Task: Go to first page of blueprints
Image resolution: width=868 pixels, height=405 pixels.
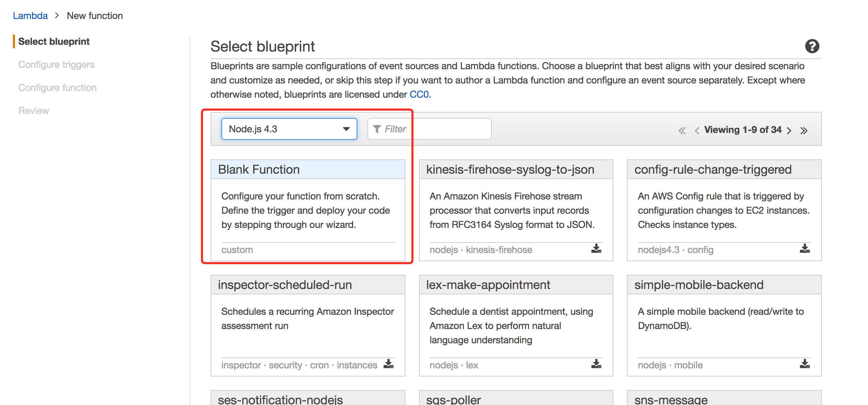Action: 682,131
